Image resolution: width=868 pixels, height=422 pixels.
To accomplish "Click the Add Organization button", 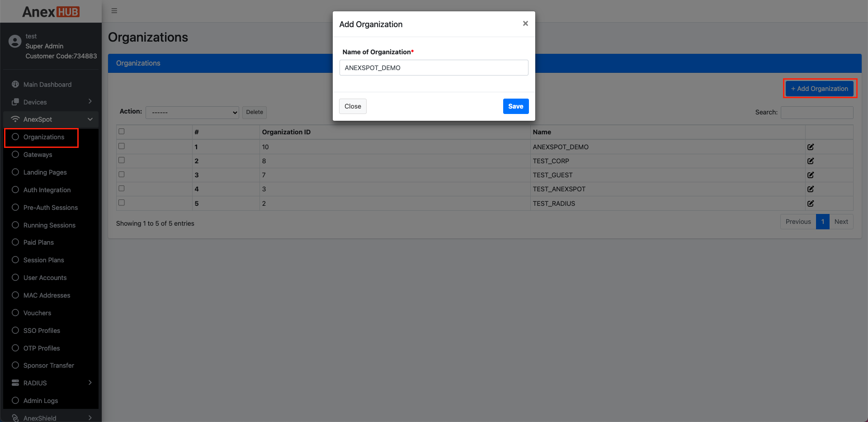I will (819, 88).
